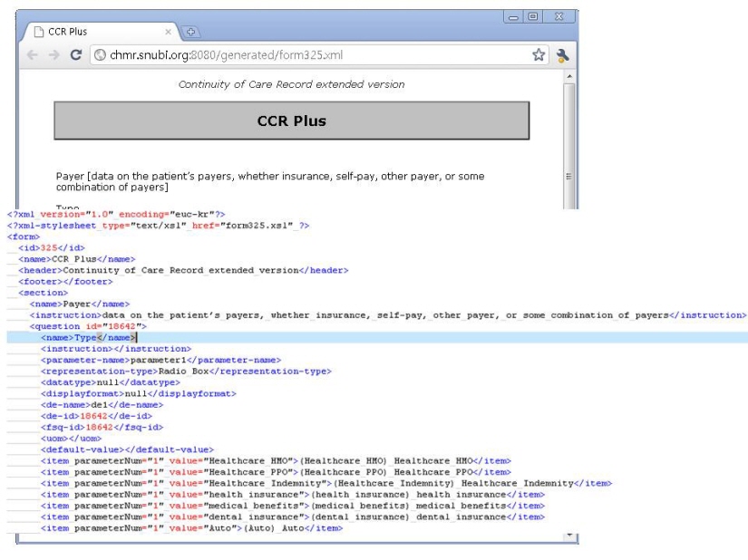748x560 pixels.
Task: Click the xml-stylesheet form325.xsl line
Action: (x=158, y=226)
